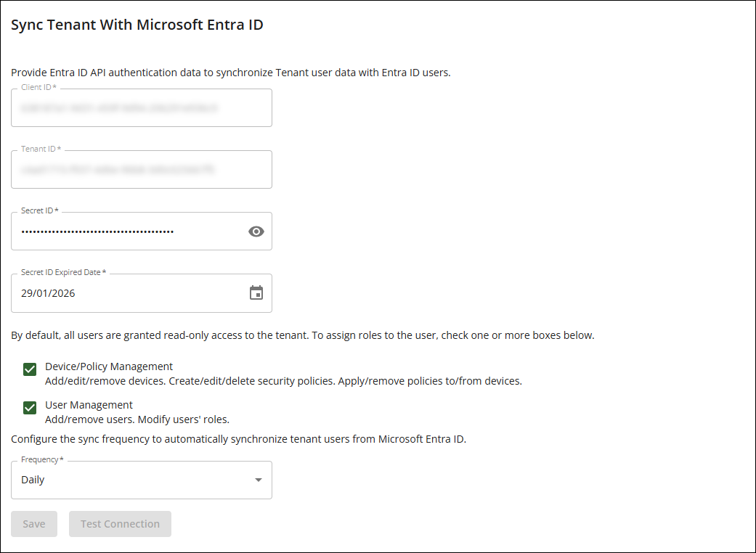Click the Daily frequency value
This screenshot has height=553, width=756.
(x=33, y=480)
